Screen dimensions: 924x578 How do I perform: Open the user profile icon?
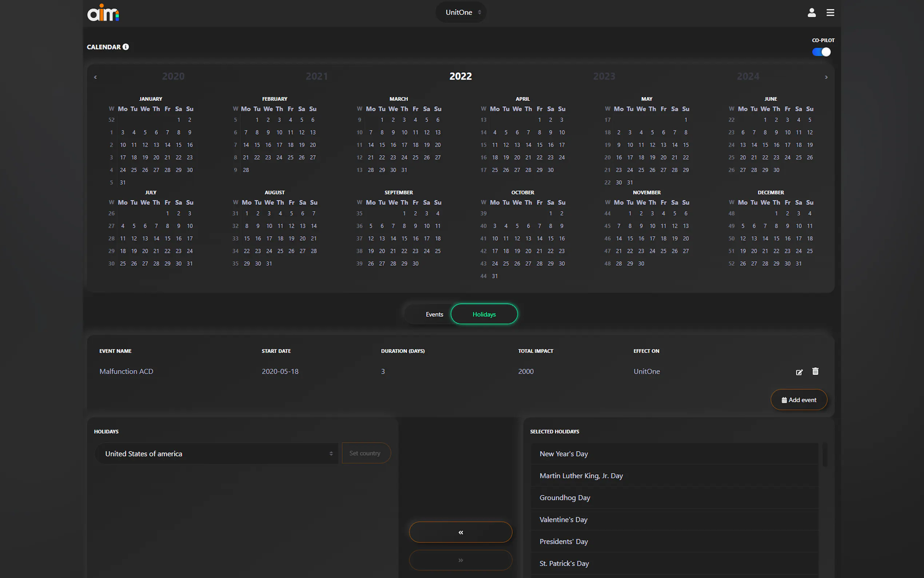[x=811, y=13]
